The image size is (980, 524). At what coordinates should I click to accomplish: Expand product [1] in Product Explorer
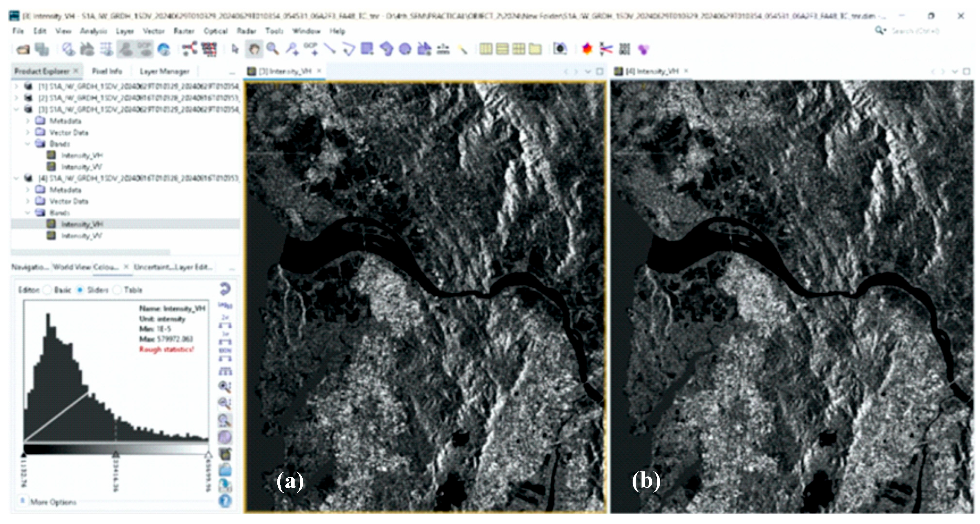point(16,86)
